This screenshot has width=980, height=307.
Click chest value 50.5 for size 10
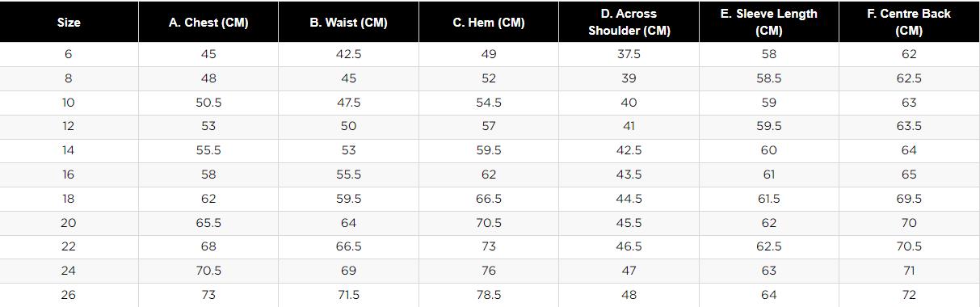point(208,103)
